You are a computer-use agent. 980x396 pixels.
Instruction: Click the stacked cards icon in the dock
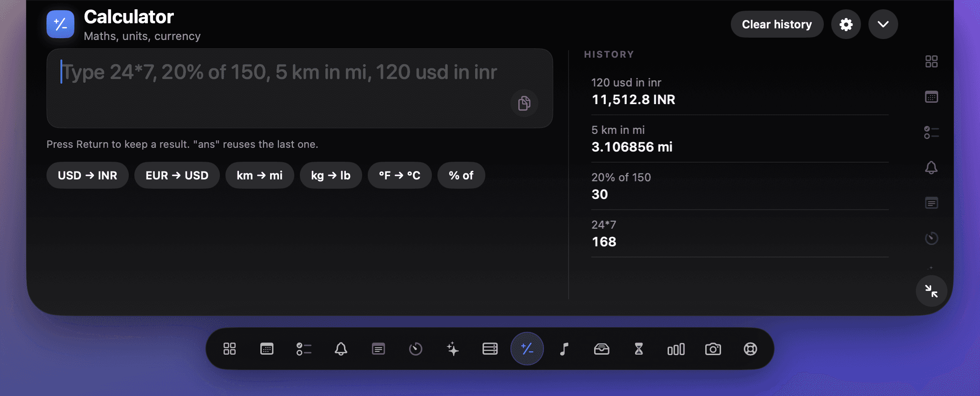tap(490, 349)
